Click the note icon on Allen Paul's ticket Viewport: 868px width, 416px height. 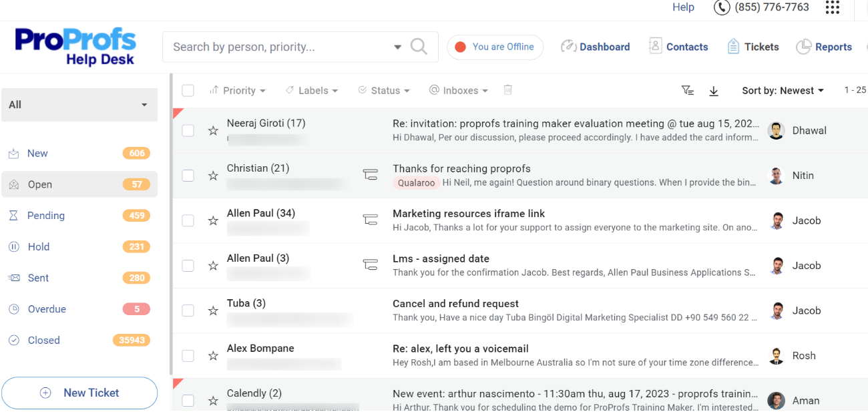(x=371, y=220)
